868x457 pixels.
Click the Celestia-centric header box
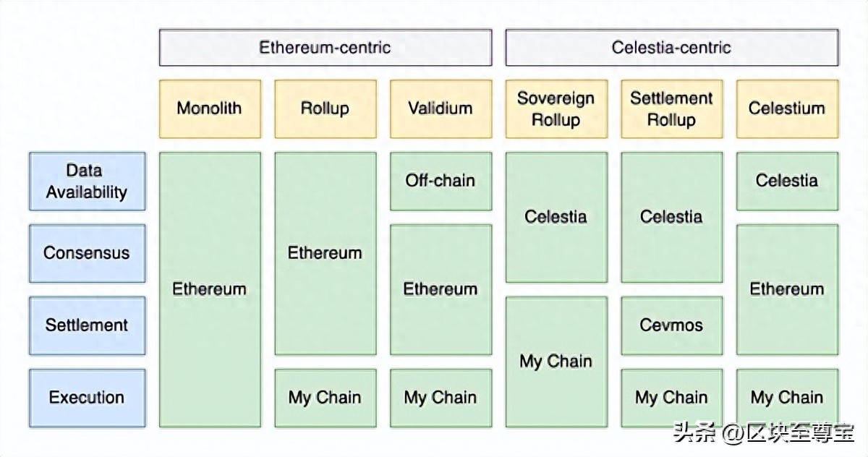point(671,48)
